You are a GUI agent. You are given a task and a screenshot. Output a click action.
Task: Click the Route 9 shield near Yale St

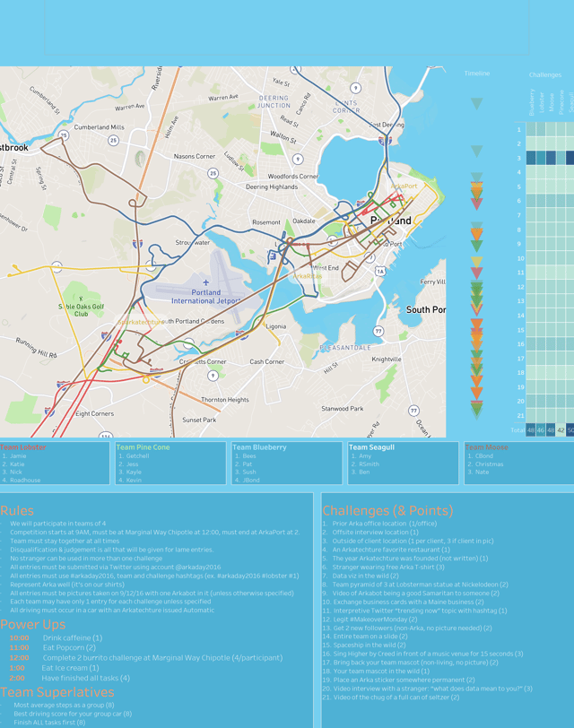356,88
